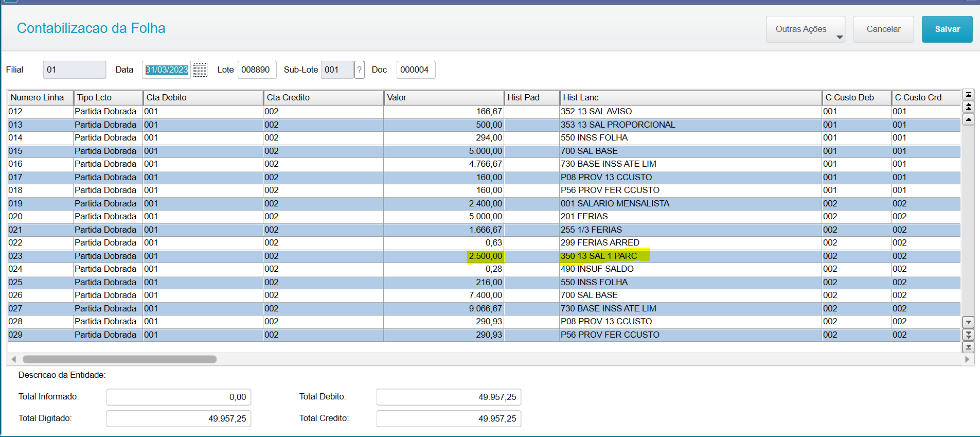980x437 pixels.
Task: Click the Salvar button
Action: (947, 29)
